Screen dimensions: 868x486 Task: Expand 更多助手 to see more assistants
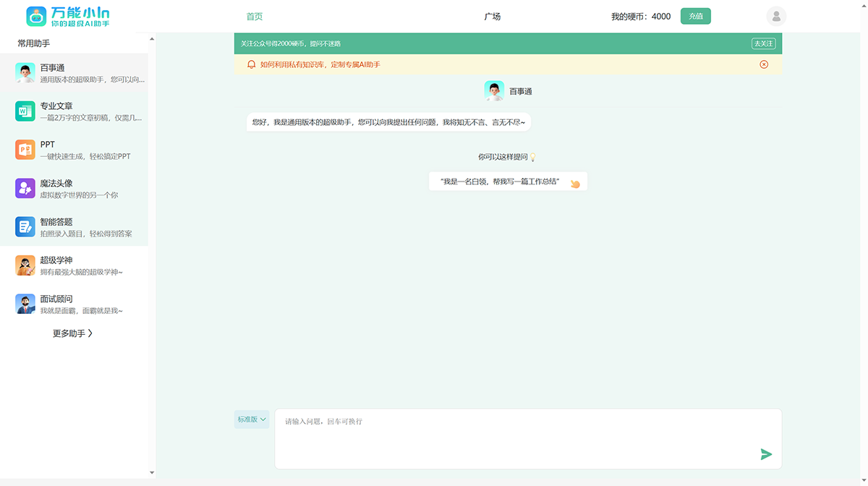coord(75,333)
